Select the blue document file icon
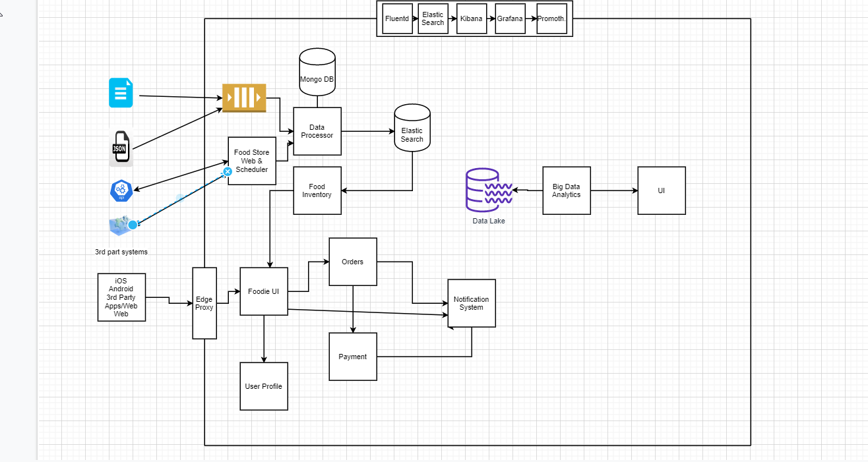This screenshot has height=462, width=868. pos(121,93)
